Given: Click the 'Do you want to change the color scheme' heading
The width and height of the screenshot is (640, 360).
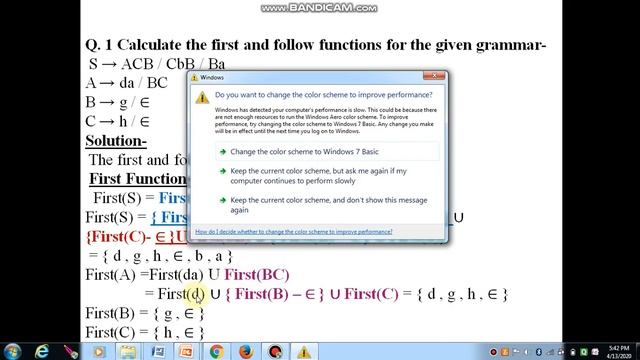Looking at the screenshot, I should click(323, 95).
